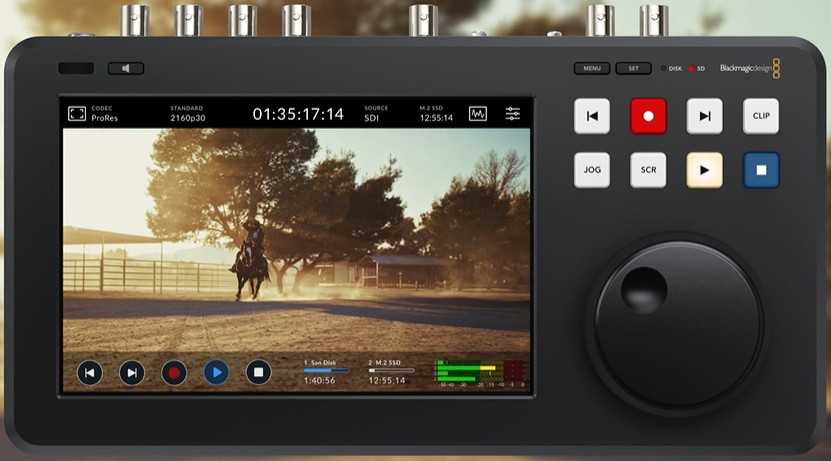Image resolution: width=831 pixels, height=461 pixels.
Task: Click the red hardware record button
Action: (x=648, y=116)
